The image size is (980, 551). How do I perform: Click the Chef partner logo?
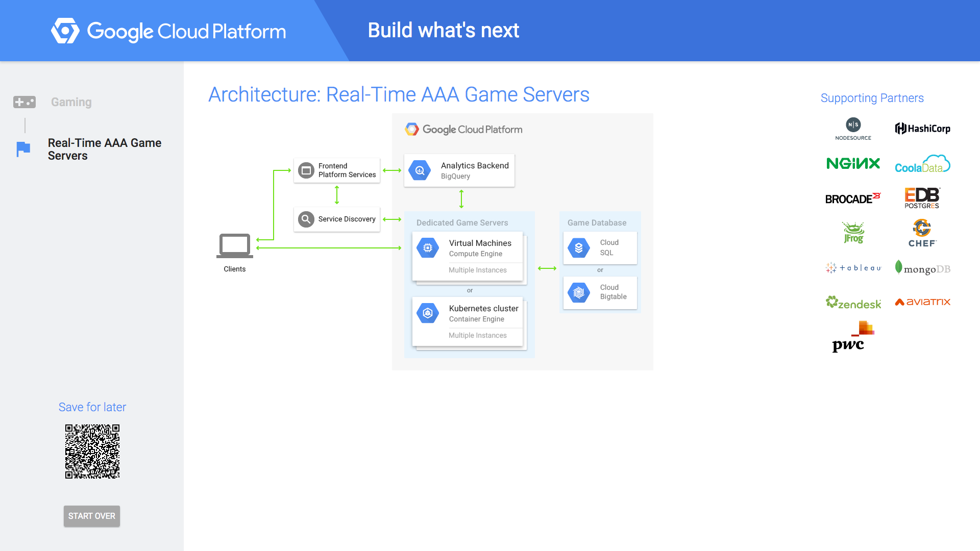point(922,233)
